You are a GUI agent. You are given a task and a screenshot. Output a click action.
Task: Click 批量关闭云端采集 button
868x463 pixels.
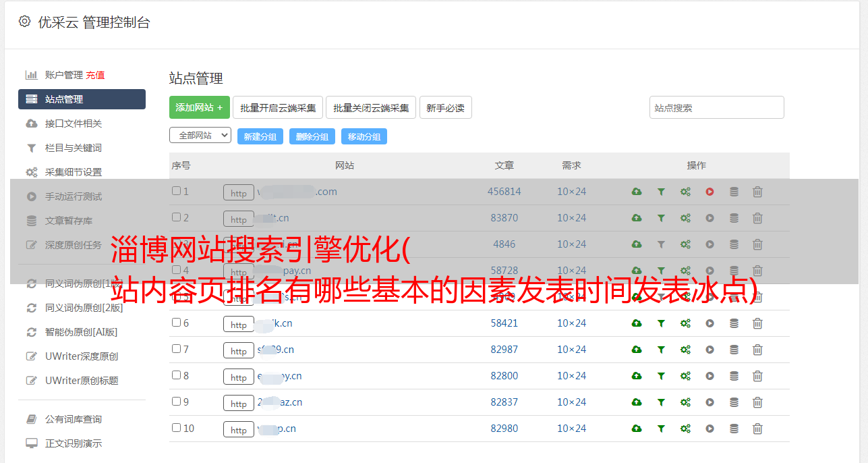click(x=371, y=107)
